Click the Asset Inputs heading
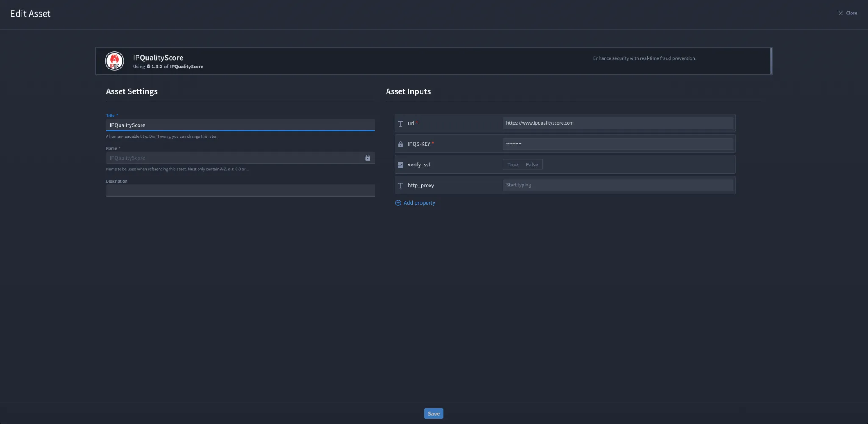This screenshot has height=424, width=868. coord(408,91)
